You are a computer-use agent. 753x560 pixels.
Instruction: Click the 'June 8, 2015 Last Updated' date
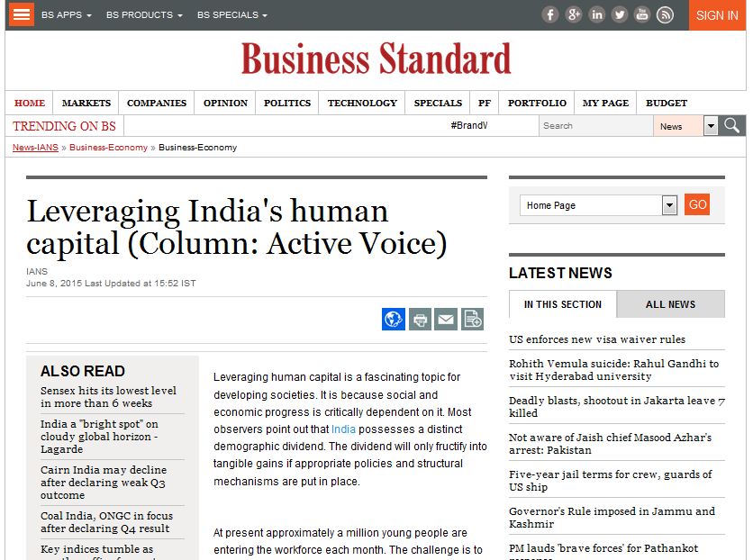[111, 284]
